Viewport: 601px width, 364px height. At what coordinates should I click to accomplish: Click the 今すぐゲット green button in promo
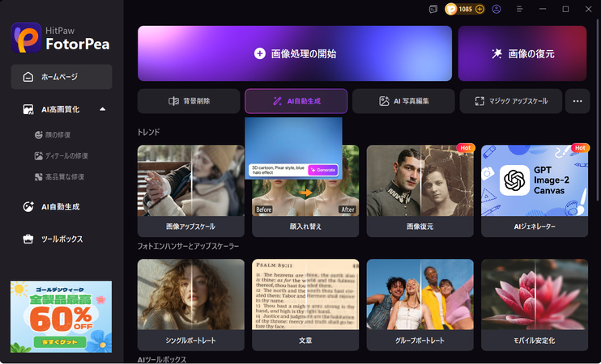coord(60,342)
